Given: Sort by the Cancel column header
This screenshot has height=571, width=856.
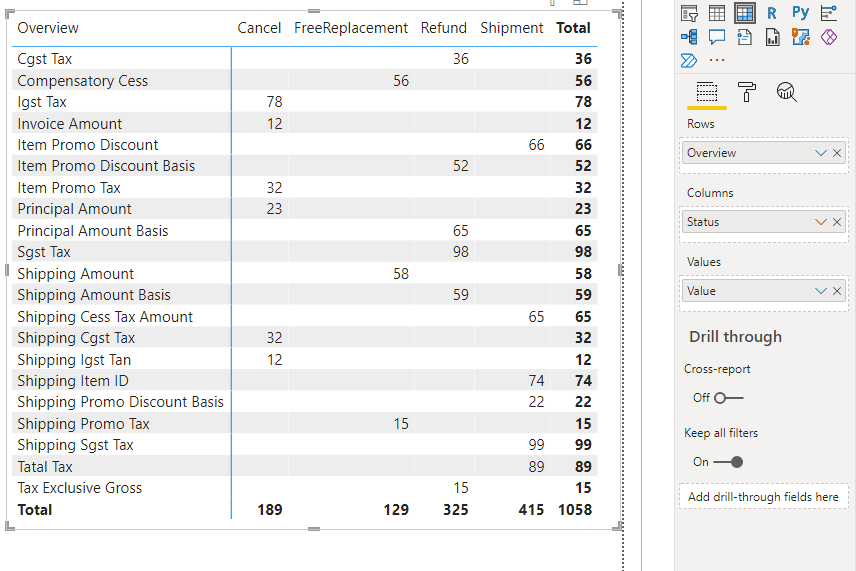Looking at the screenshot, I should click(x=259, y=28).
